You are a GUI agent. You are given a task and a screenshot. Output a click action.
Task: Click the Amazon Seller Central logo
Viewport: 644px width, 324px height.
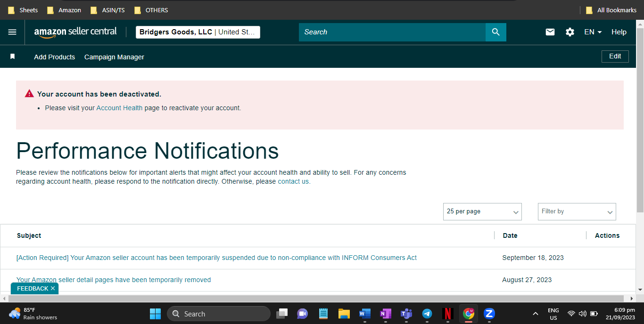click(75, 32)
